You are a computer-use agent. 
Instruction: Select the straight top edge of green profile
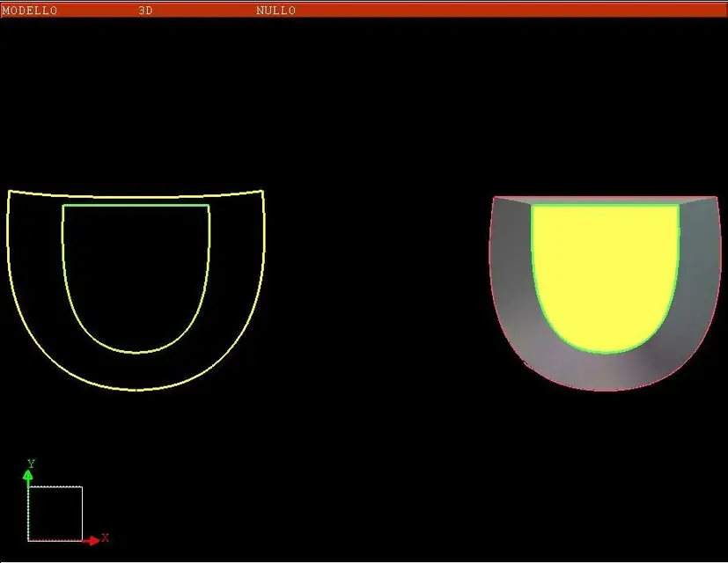click(136, 205)
